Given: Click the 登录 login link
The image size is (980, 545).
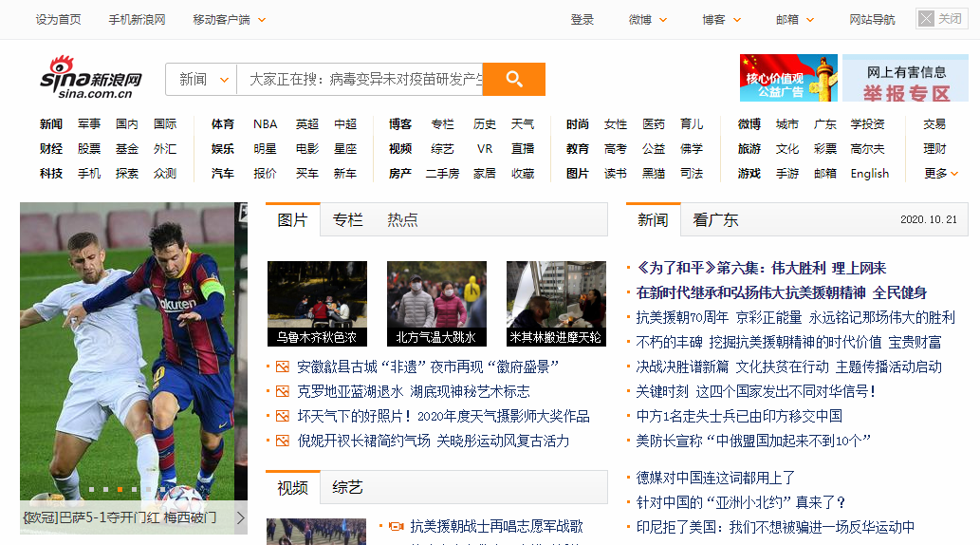Looking at the screenshot, I should (582, 20).
